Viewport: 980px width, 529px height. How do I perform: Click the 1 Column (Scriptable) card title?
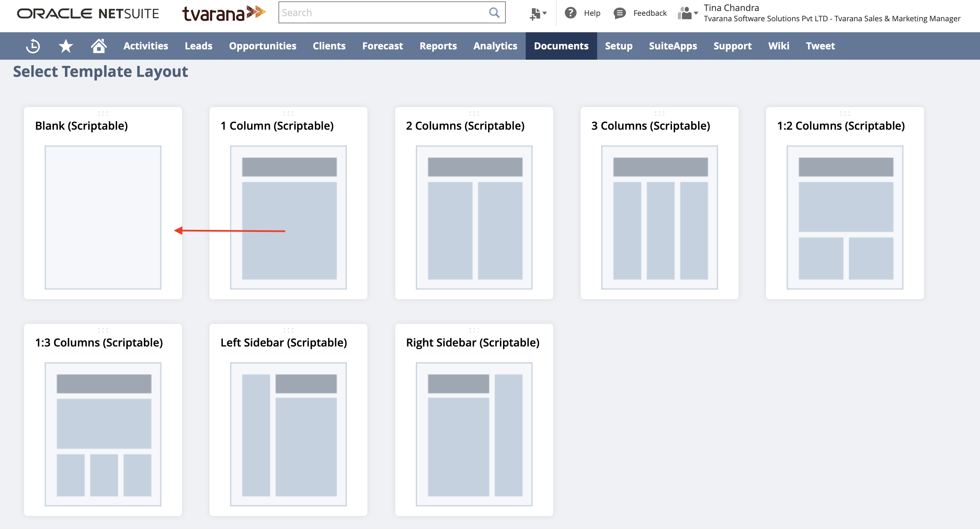tap(277, 126)
